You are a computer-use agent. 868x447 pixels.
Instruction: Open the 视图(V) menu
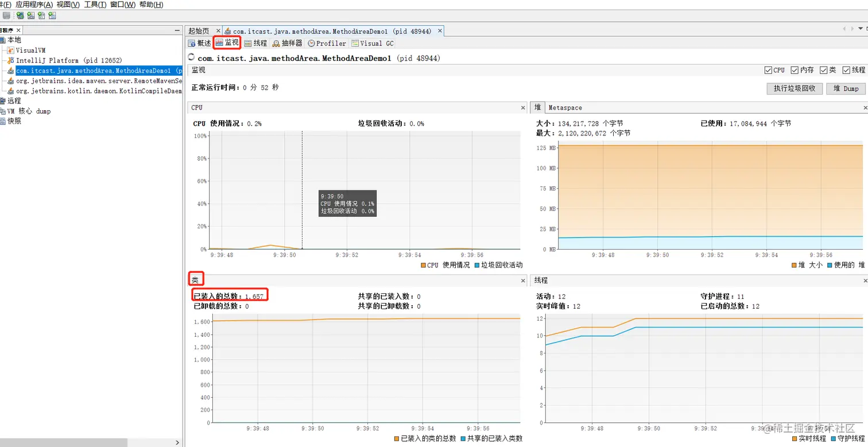point(68,5)
